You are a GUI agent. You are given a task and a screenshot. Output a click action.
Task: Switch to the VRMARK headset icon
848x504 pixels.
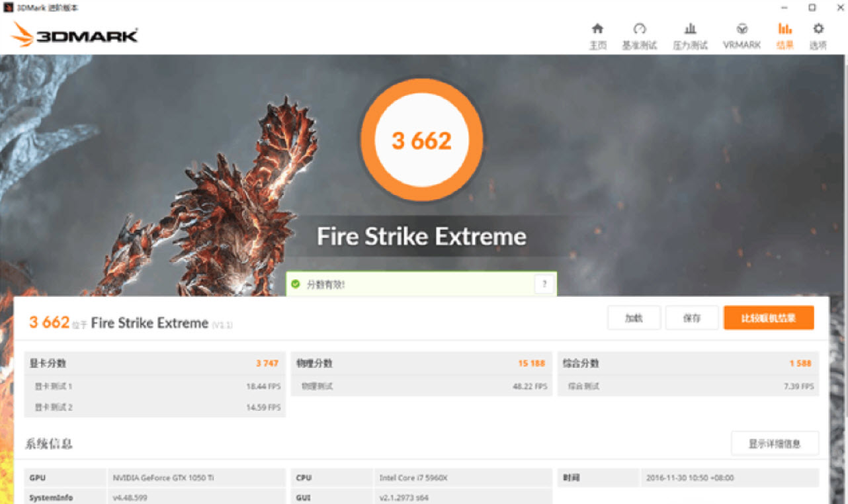[742, 29]
